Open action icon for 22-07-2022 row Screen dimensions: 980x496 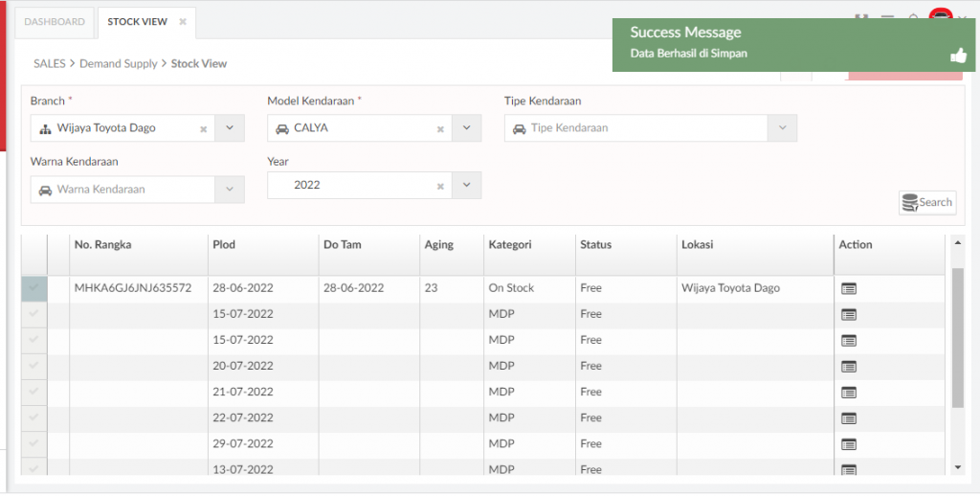(848, 418)
